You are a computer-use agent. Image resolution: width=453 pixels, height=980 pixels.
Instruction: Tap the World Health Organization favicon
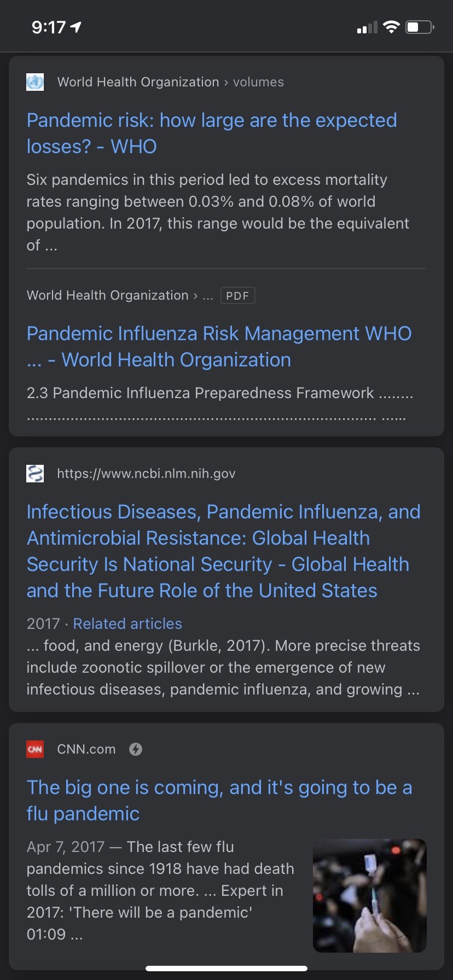35,82
